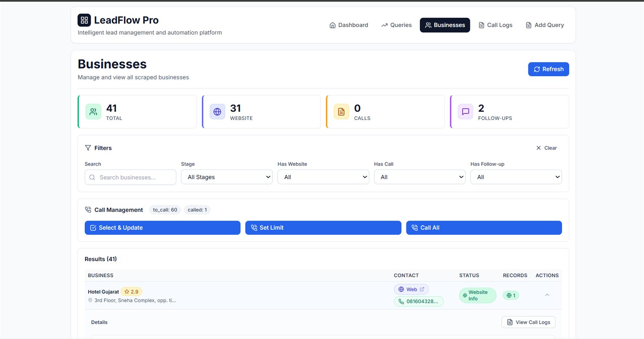Viewport: 644px width, 339px height.
Task: Go to the Queries tab
Action: pyautogui.click(x=396, y=25)
